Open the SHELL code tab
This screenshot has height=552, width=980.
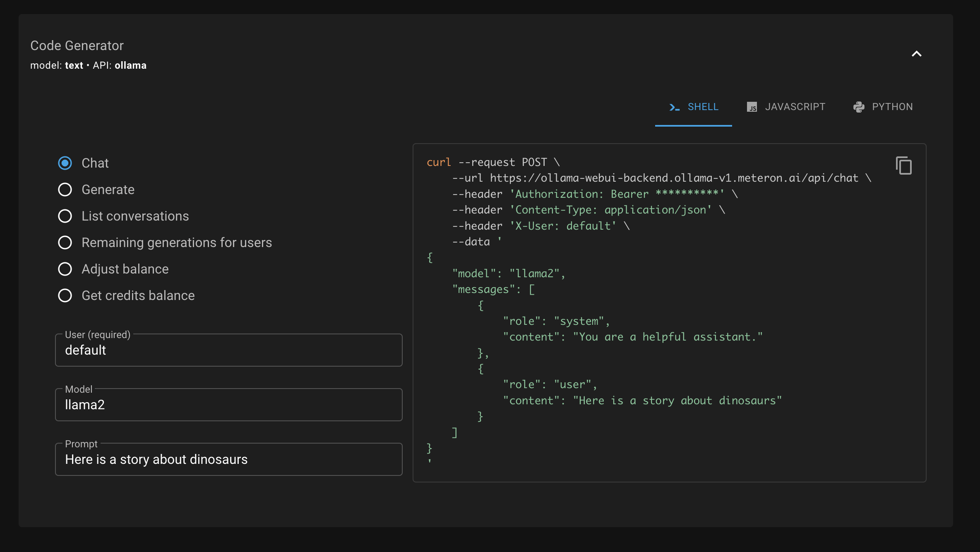[694, 107]
